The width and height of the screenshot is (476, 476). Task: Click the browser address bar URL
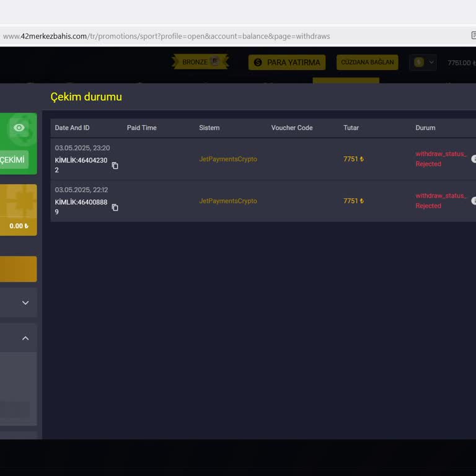166,36
